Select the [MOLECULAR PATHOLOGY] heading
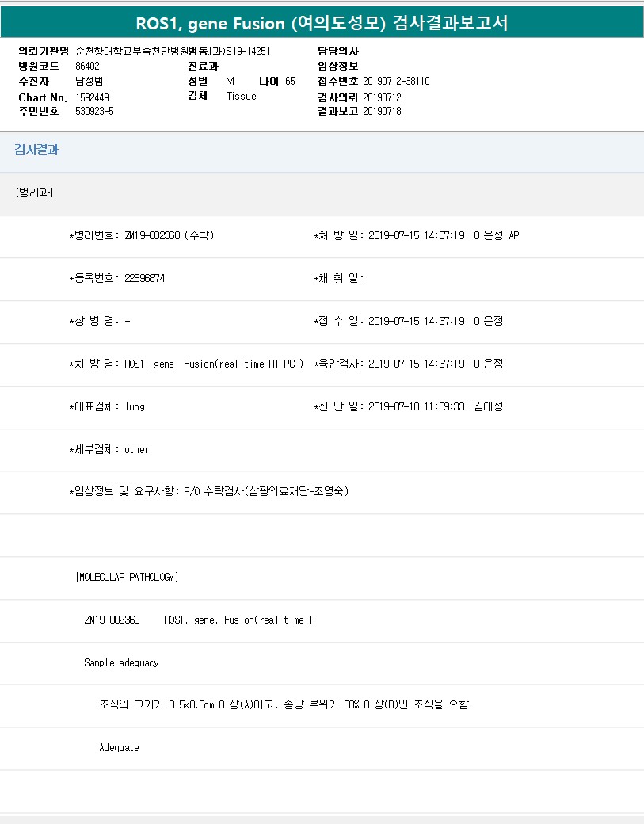The height and width of the screenshot is (824, 644). (127, 577)
